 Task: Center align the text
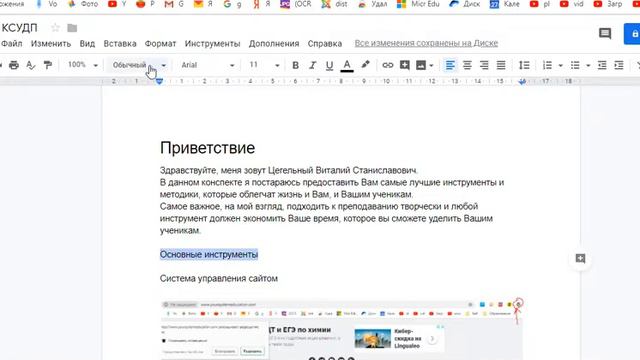tap(467, 65)
